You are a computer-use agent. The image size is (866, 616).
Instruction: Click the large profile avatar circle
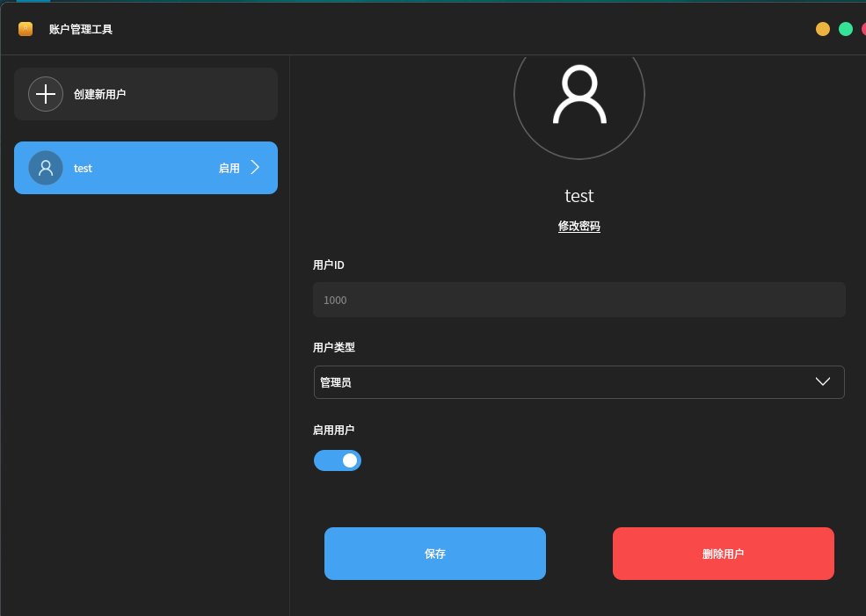tap(579, 94)
